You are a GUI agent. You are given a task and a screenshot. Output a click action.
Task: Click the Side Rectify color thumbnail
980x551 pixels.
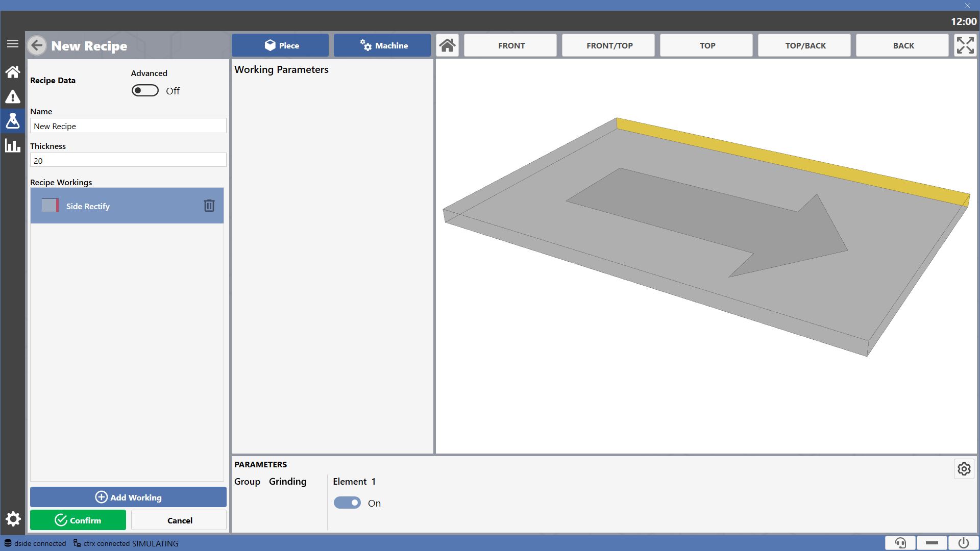[50, 206]
